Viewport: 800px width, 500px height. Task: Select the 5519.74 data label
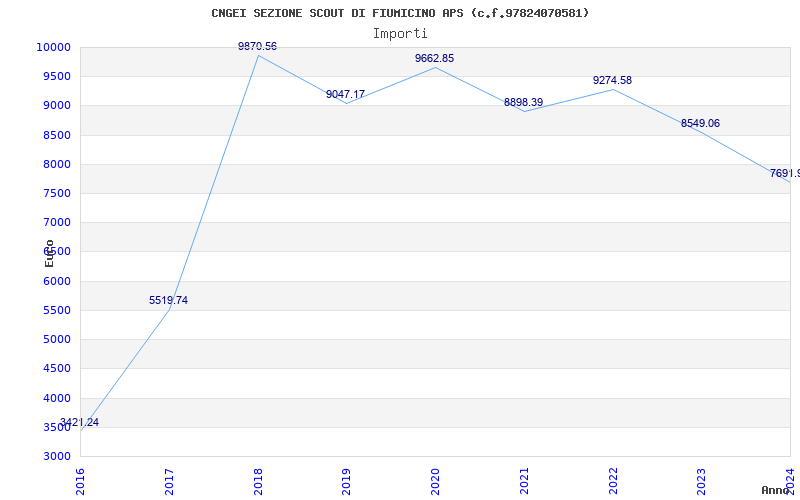[168, 301]
